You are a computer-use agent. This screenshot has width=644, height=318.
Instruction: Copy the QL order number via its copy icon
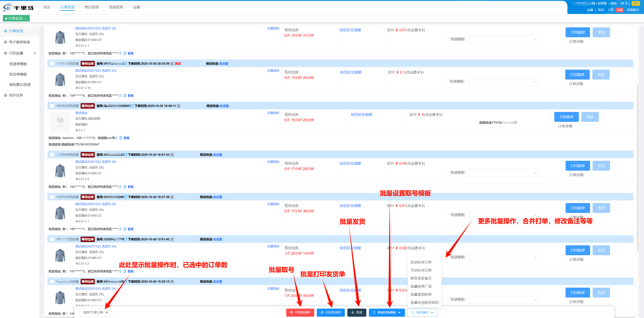(x=132, y=106)
